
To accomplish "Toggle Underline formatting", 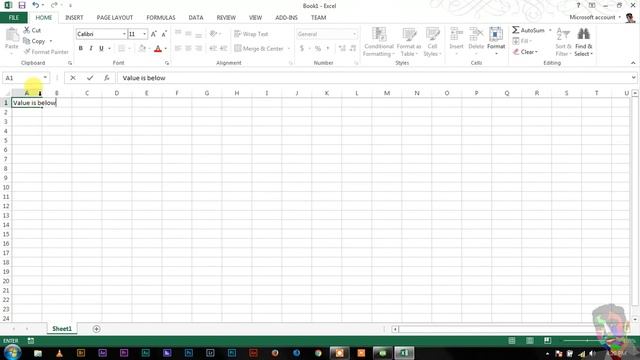I will point(101,49).
